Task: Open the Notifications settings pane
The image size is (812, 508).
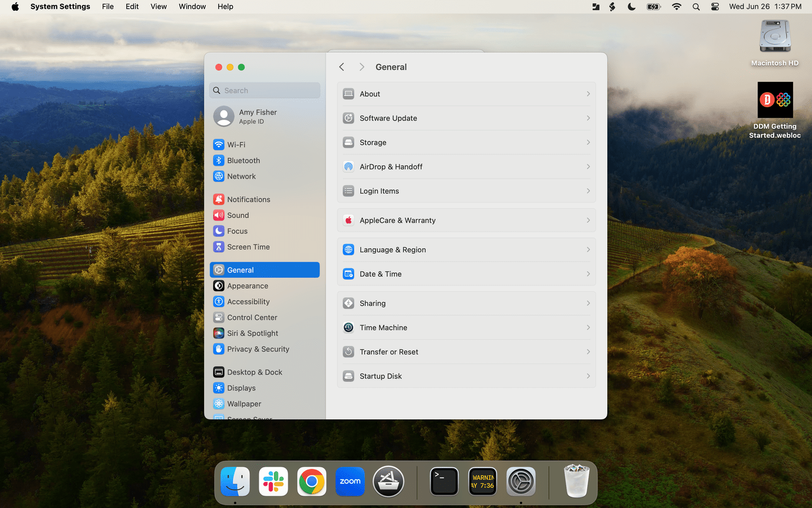Action: (x=248, y=199)
